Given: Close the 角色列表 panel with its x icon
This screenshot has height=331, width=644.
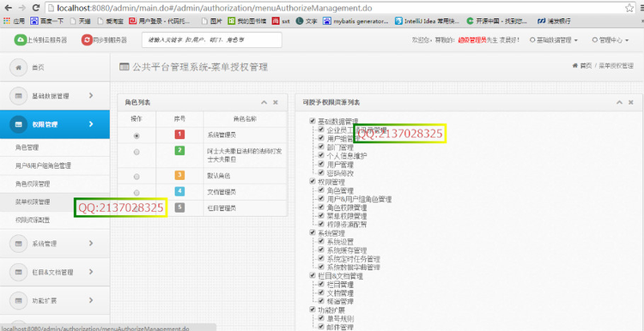Looking at the screenshot, I should tap(276, 102).
